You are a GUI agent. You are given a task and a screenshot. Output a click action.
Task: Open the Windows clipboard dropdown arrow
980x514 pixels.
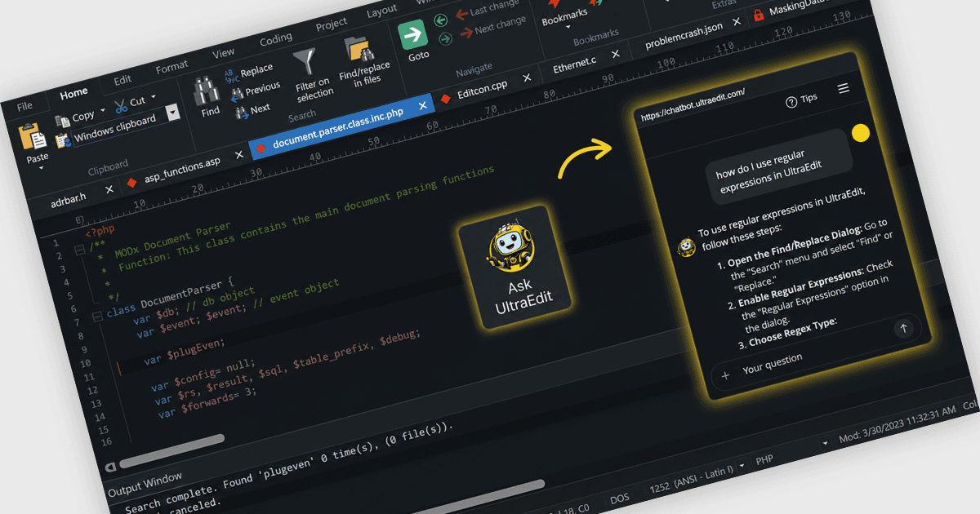pos(172,114)
